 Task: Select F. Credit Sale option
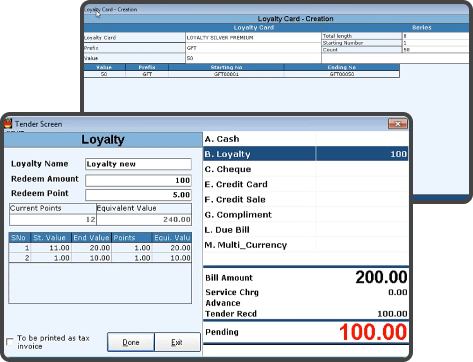(x=306, y=200)
